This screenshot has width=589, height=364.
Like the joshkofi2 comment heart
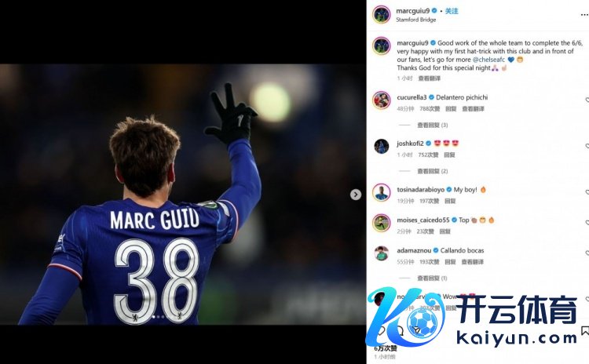587,146
